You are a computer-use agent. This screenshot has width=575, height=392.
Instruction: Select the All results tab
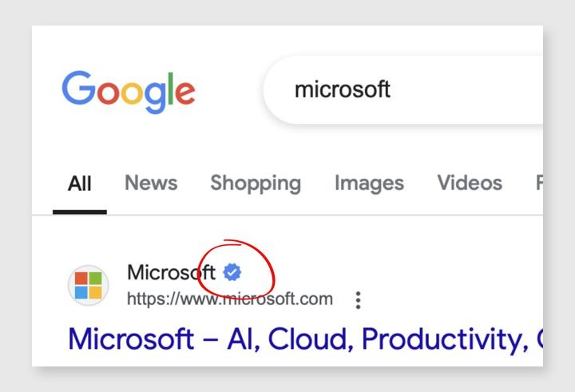tap(80, 183)
